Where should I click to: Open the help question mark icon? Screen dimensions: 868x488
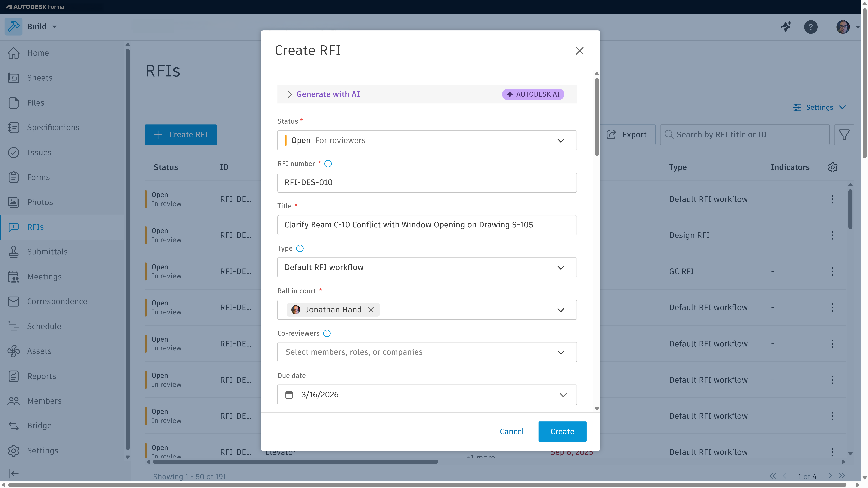tap(810, 27)
